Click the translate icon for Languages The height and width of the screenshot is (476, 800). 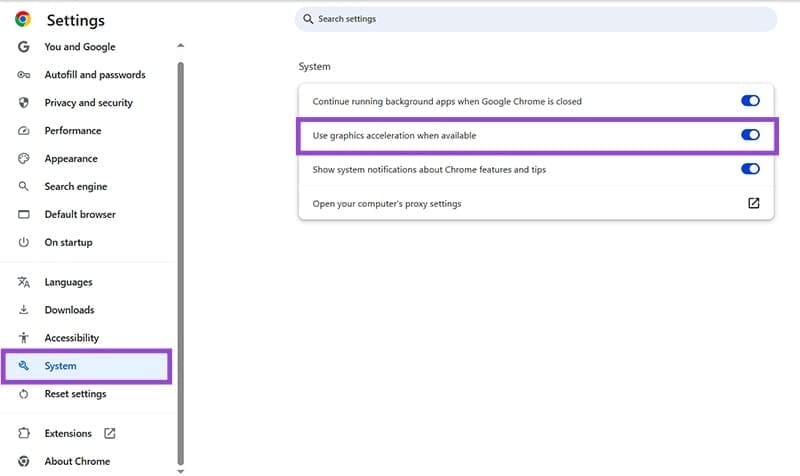tap(23, 282)
